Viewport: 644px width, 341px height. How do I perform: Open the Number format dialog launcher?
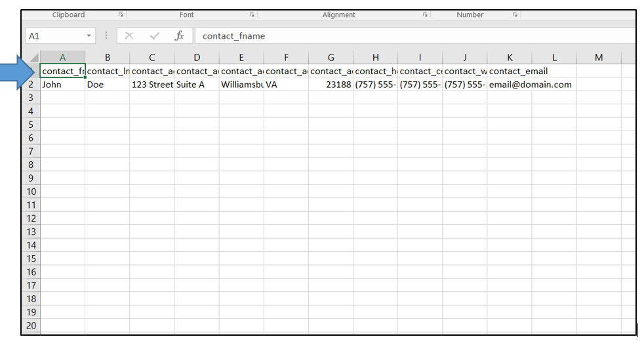515,14
